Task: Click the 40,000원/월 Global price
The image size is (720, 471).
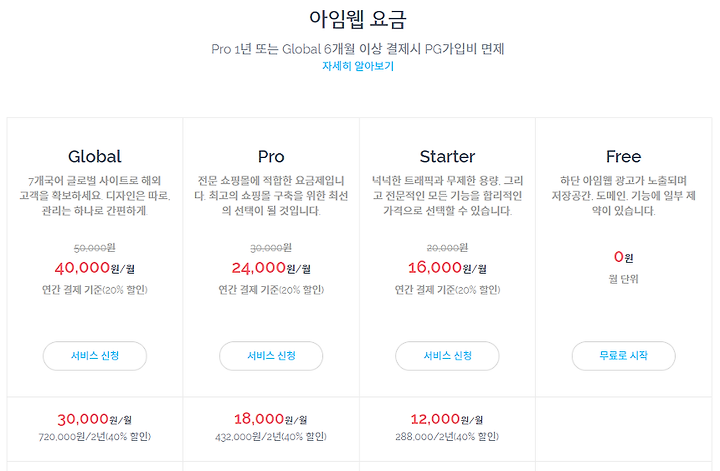Action: (x=95, y=268)
